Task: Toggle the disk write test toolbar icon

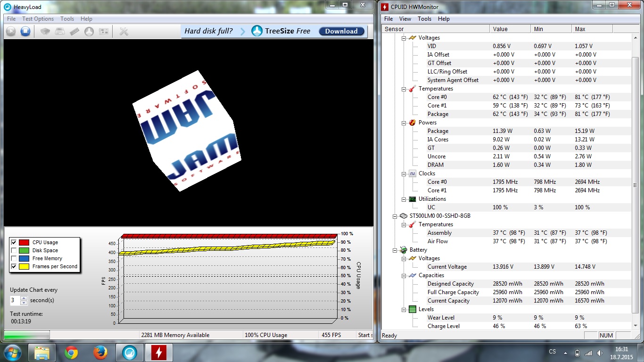Action: (60, 32)
